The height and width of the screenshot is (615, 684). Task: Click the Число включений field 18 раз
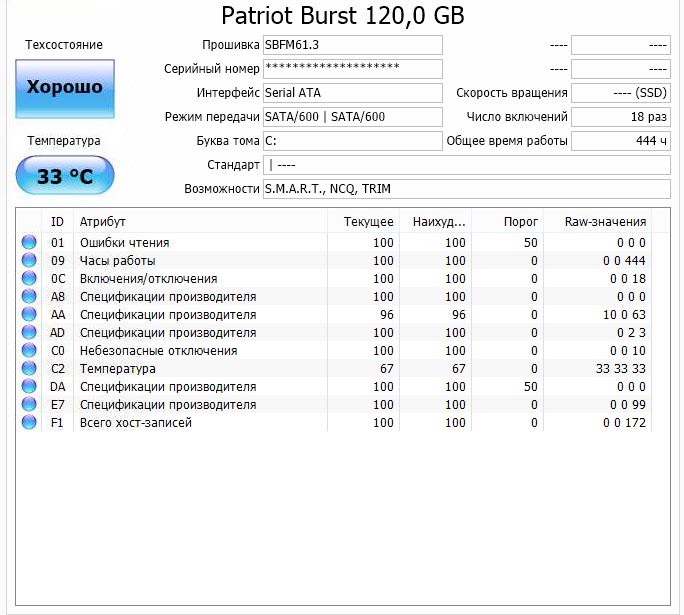(x=621, y=117)
